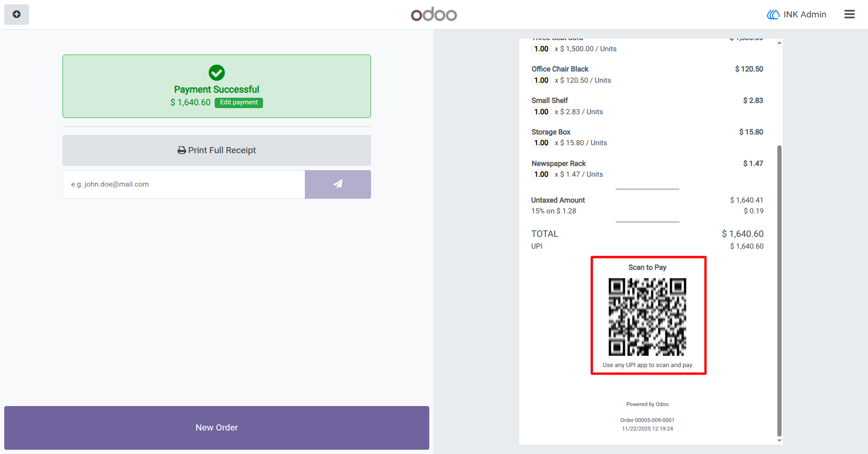Image resolution: width=868 pixels, height=454 pixels.
Task: Click the Edit payment button
Action: [x=239, y=102]
